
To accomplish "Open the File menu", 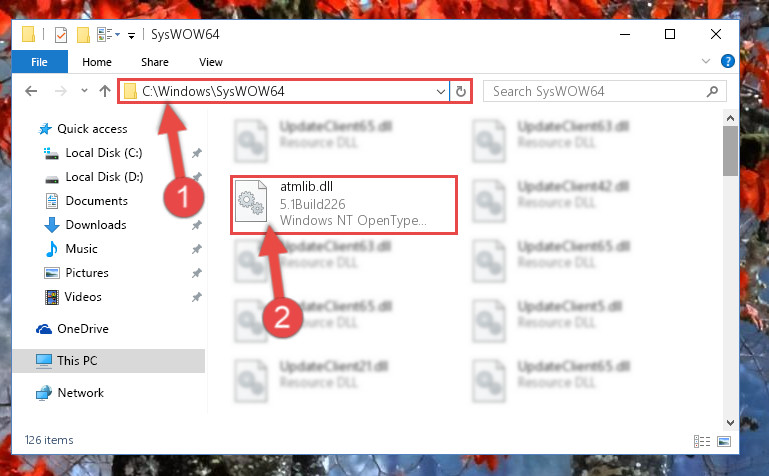I will [39, 62].
